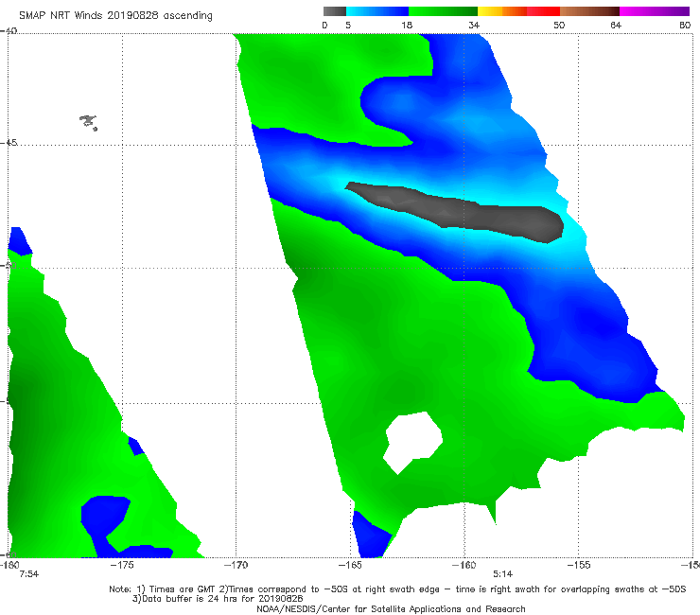This screenshot has height=615, width=700.
Task: Click the white data gap inside green swath
Action: (x=413, y=442)
